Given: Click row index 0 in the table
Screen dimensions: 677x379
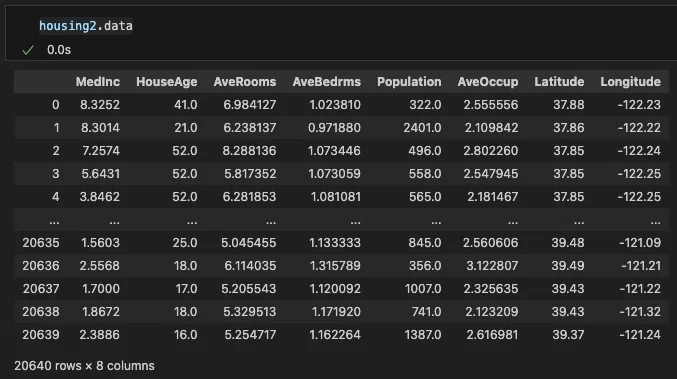Looking at the screenshot, I should 55,105.
